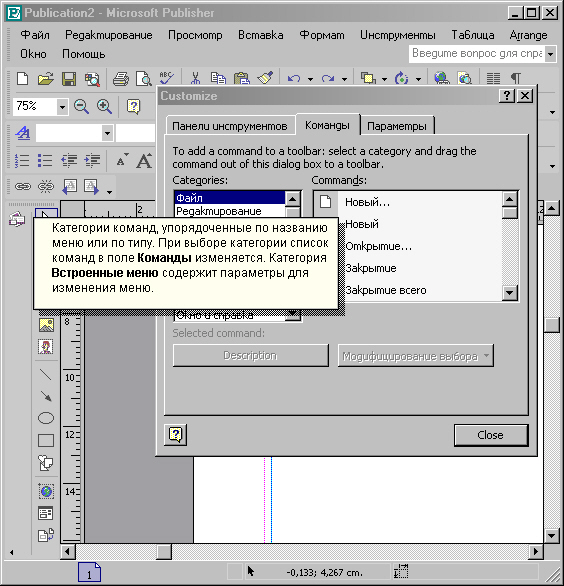Open the Undo history dropdown arrow
Viewport: 564px width, 586px height.
(310, 79)
